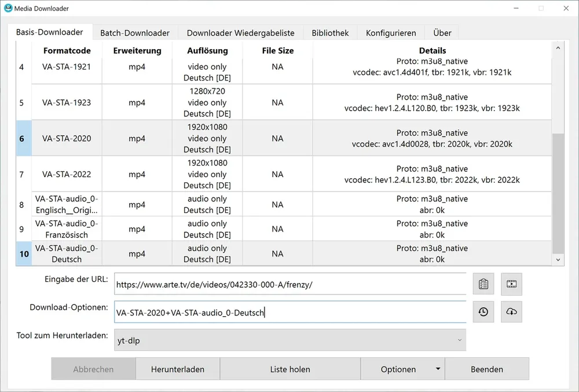Click the Optionen button
Image resolution: width=579 pixels, height=392 pixels.
tap(398, 369)
